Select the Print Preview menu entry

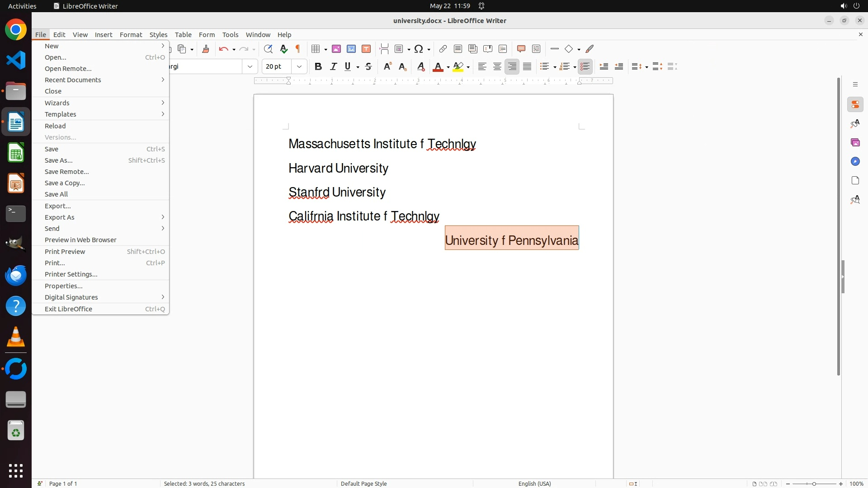tap(65, 251)
